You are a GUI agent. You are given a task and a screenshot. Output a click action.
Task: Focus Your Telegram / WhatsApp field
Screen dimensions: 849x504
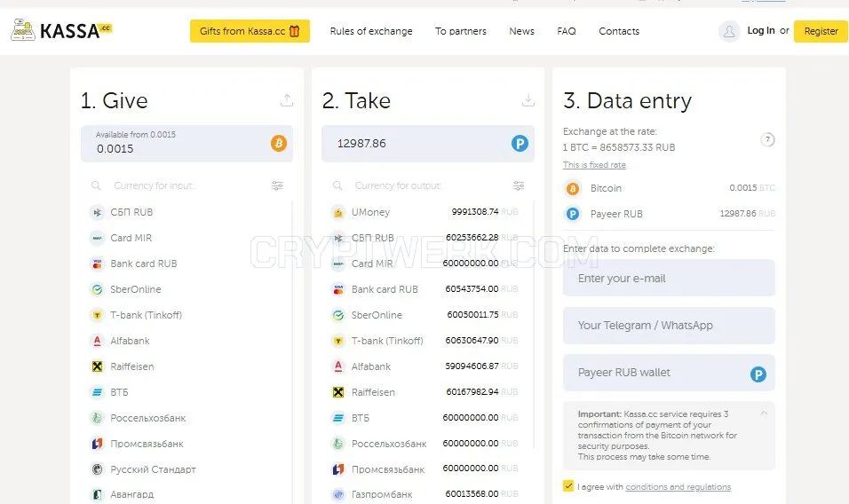tap(669, 326)
